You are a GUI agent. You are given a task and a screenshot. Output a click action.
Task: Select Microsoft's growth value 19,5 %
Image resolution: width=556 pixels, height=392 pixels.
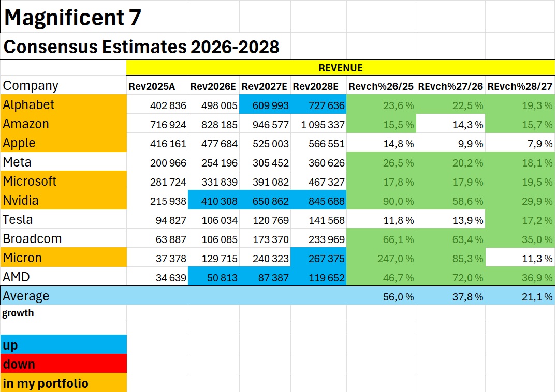click(x=520, y=182)
